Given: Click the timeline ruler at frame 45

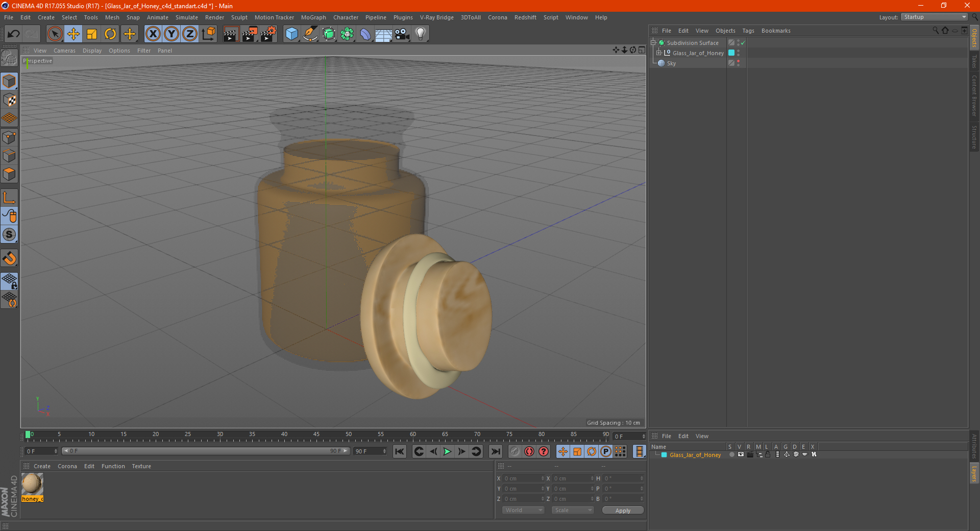Looking at the screenshot, I should coord(316,435).
